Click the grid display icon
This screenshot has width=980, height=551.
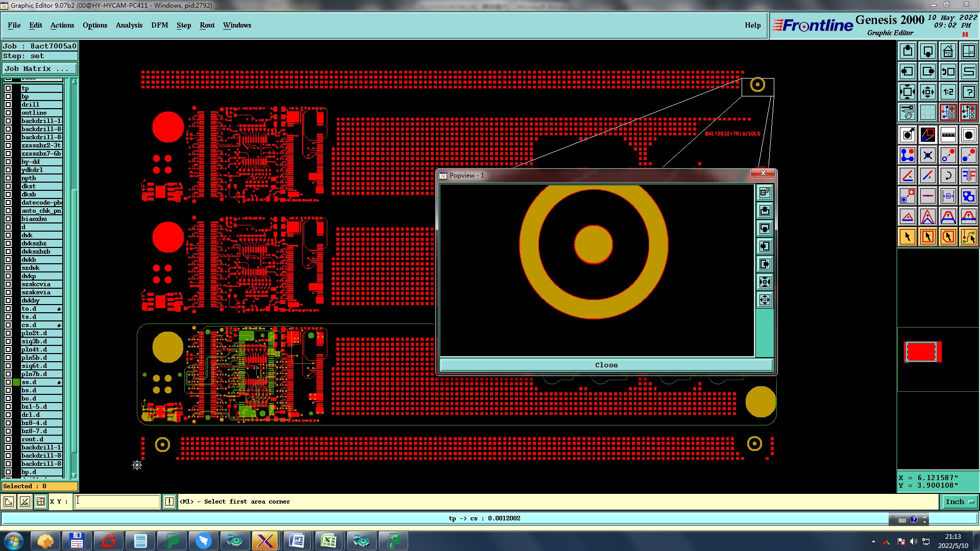point(927,112)
